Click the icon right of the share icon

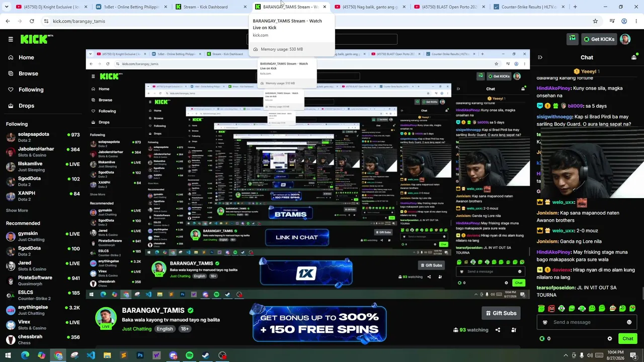(x=514, y=330)
